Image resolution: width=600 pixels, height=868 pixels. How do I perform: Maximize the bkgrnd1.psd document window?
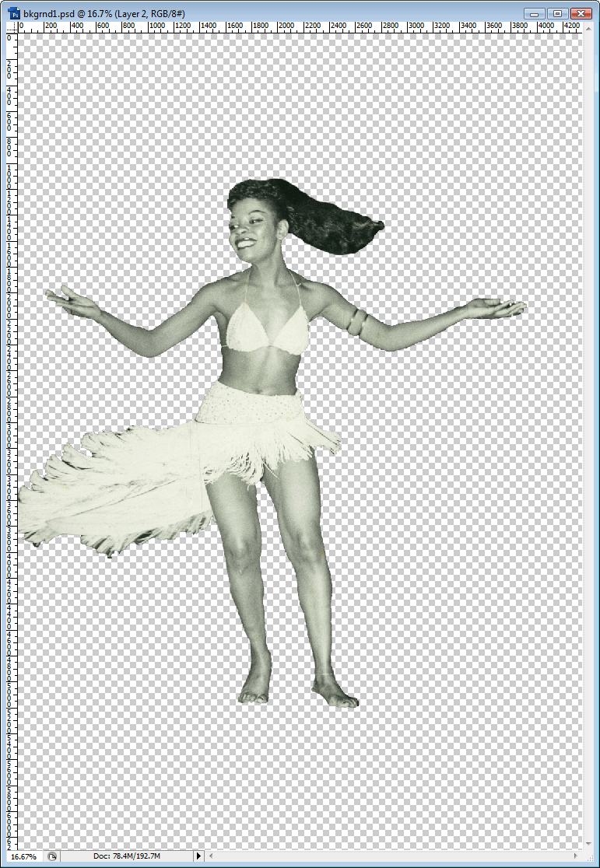558,13
